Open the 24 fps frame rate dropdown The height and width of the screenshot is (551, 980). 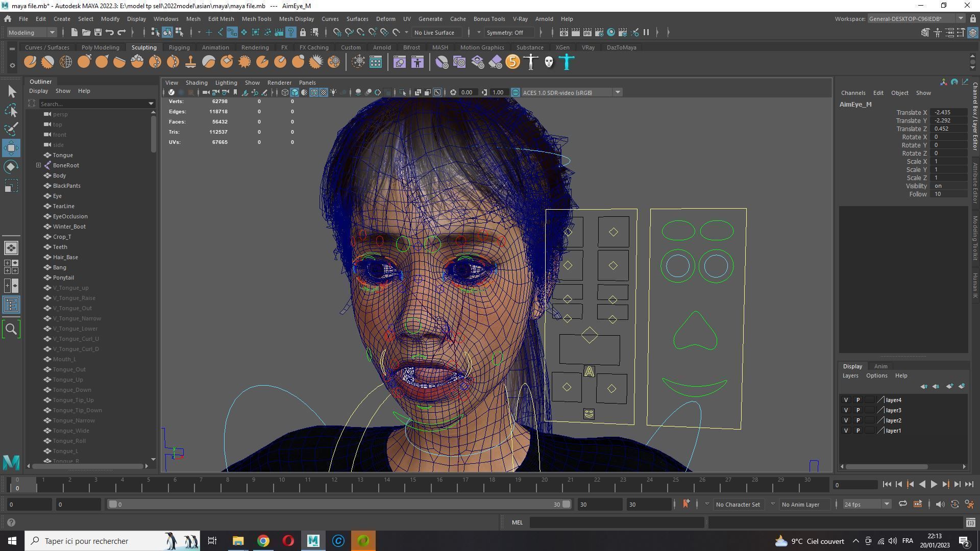pyautogui.click(x=866, y=505)
